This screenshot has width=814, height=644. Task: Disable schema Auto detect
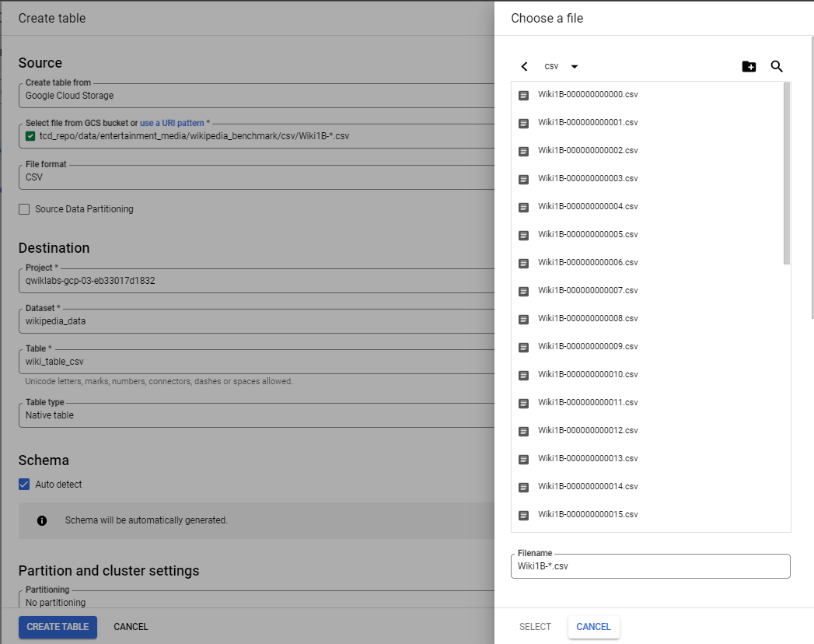[x=23, y=484]
